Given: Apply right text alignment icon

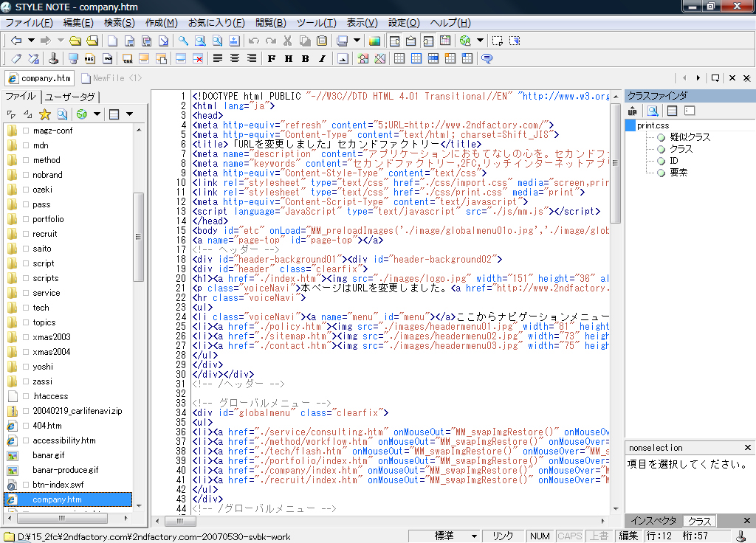Looking at the screenshot, I should point(251,59).
